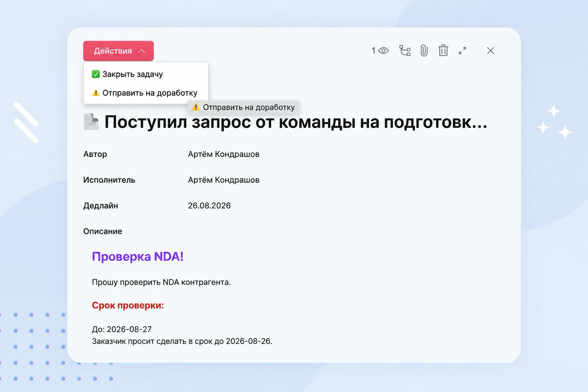This screenshot has height=392, width=588.
Task: Click the paperclip attachment icon
Action: pyautogui.click(x=424, y=50)
